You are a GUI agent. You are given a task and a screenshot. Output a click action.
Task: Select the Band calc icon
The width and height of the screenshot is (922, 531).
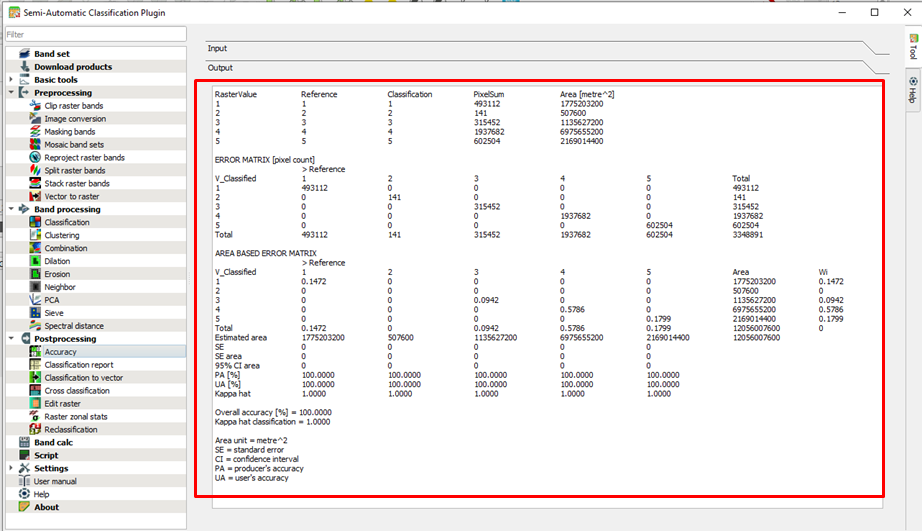(24, 442)
